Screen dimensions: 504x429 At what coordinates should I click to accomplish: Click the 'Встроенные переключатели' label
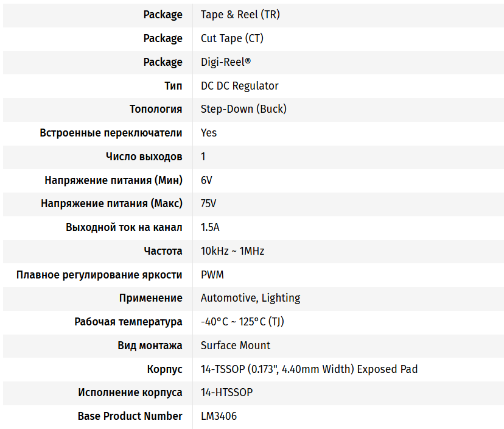[111, 133]
